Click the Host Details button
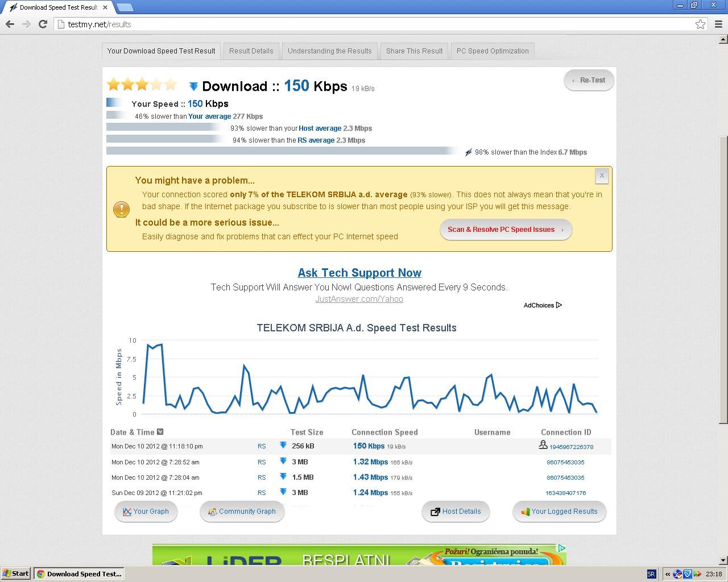This screenshot has height=582, width=728. coord(456,512)
